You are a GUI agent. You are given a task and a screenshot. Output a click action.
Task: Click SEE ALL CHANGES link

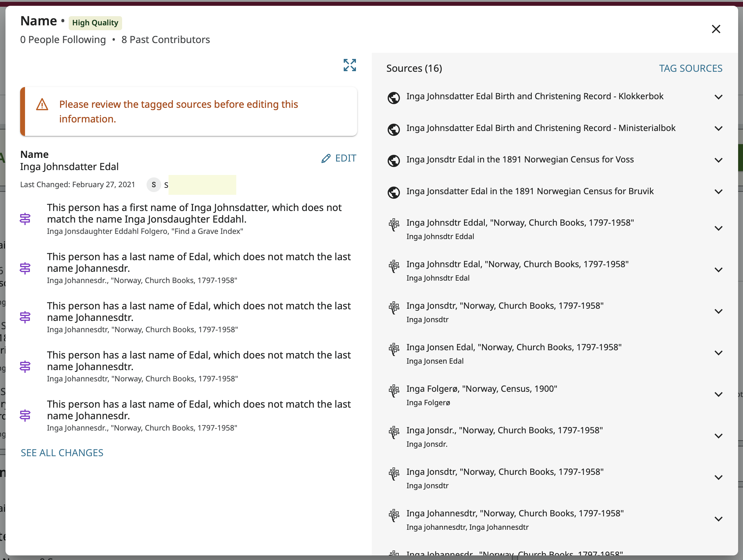(x=62, y=453)
